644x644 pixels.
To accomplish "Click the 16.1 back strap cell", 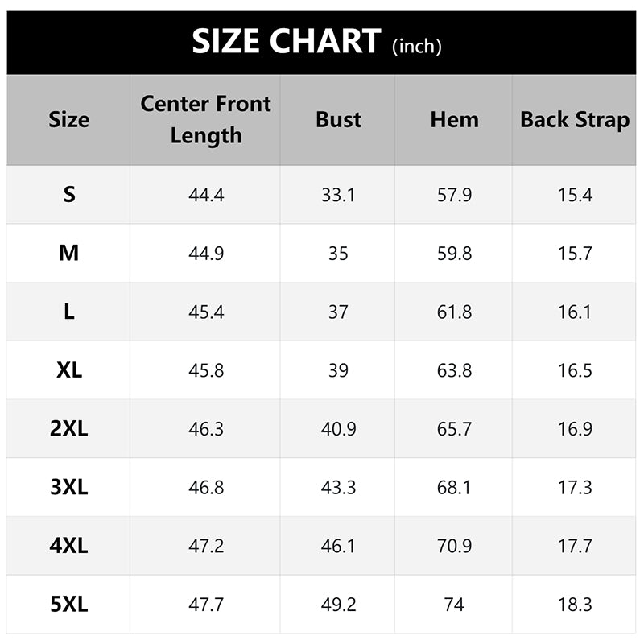I will pyautogui.click(x=574, y=312).
